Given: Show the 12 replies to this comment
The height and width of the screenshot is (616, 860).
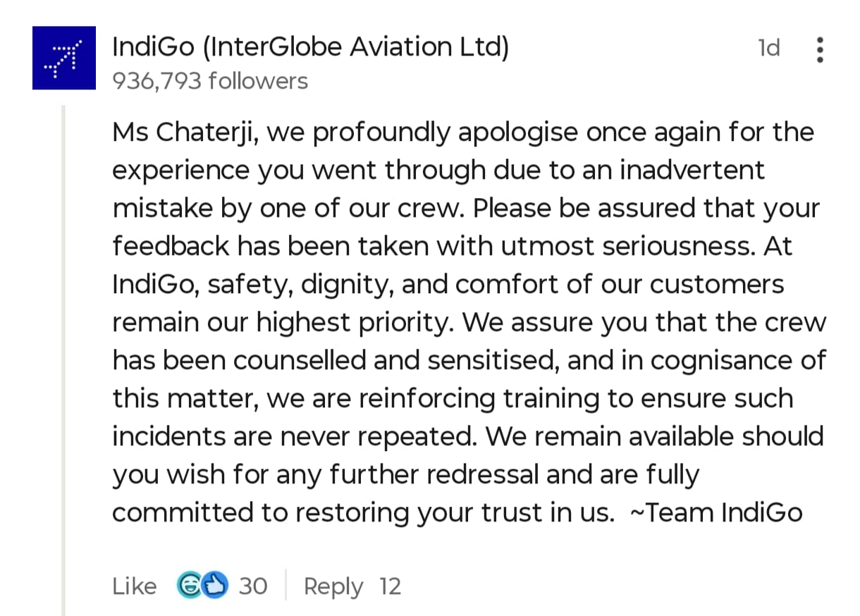Looking at the screenshot, I should 390,586.
